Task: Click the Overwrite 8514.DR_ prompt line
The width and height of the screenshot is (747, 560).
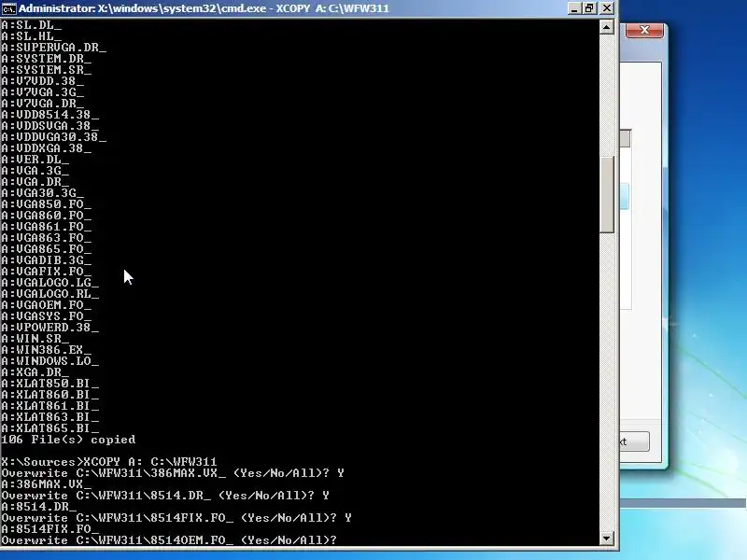Action: tap(165, 496)
